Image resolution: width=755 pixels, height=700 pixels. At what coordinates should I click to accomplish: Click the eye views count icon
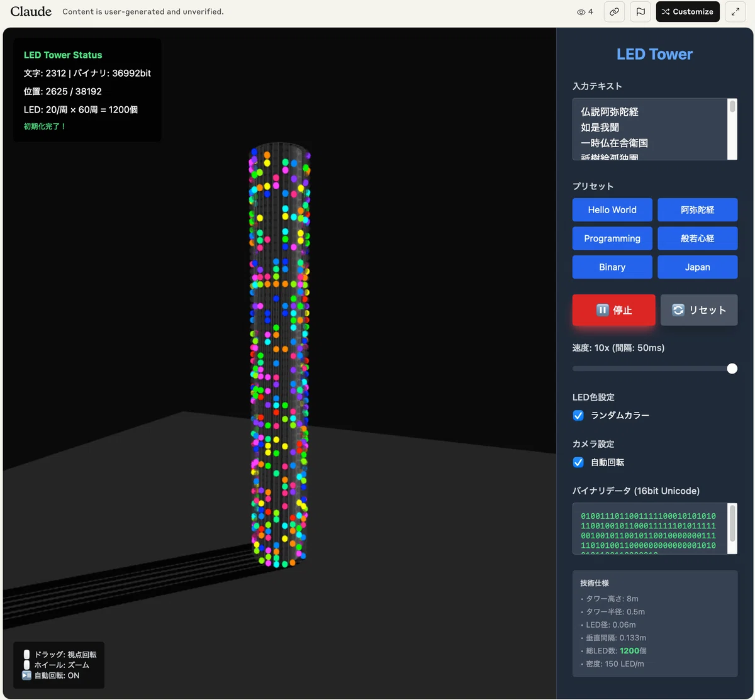point(581,11)
